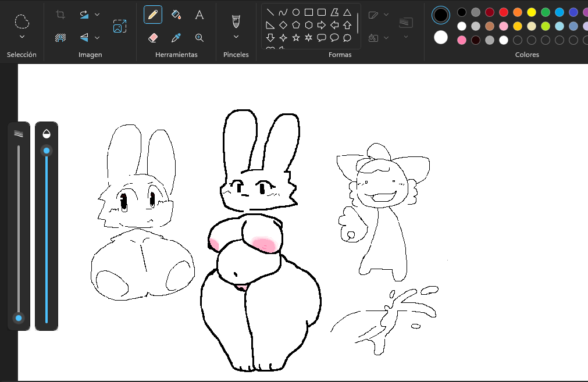Viewport: 588px width, 382px height.
Task: Select the free-form lasso selection tool
Action: click(x=22, y=22)
